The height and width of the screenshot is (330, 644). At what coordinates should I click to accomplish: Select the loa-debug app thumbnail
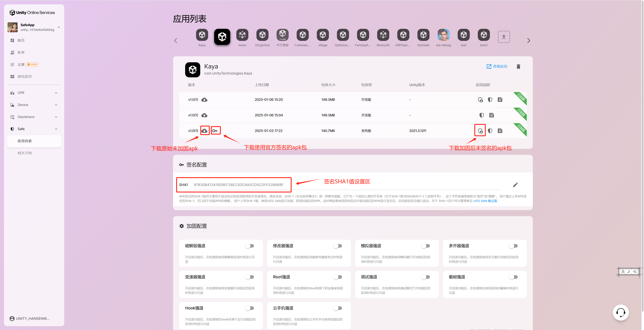coord(443,35)
